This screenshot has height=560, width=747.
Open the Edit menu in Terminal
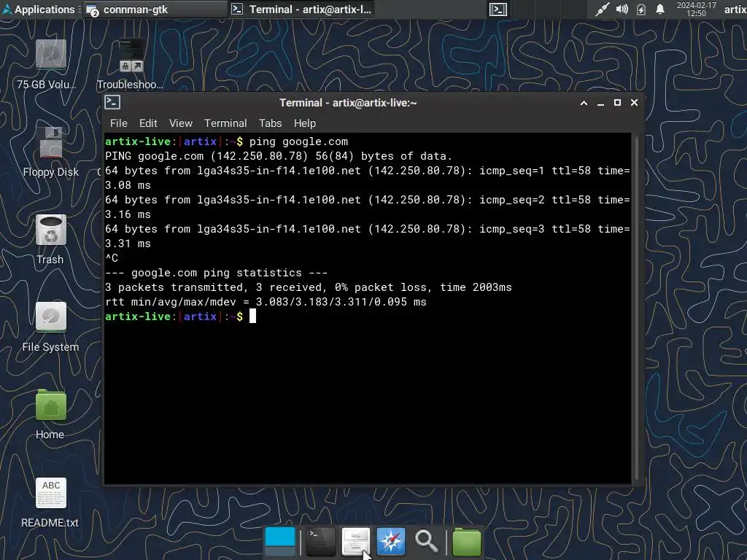tap(148, 123)
